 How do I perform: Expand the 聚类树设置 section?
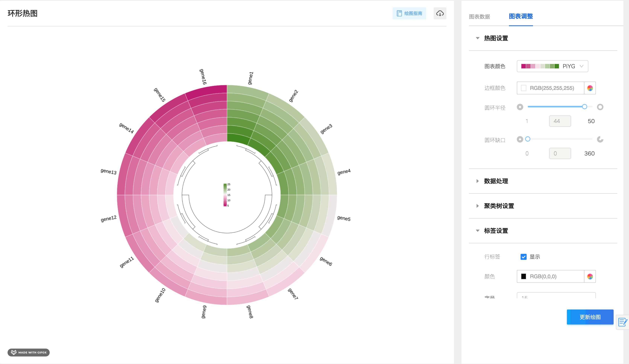499,206
